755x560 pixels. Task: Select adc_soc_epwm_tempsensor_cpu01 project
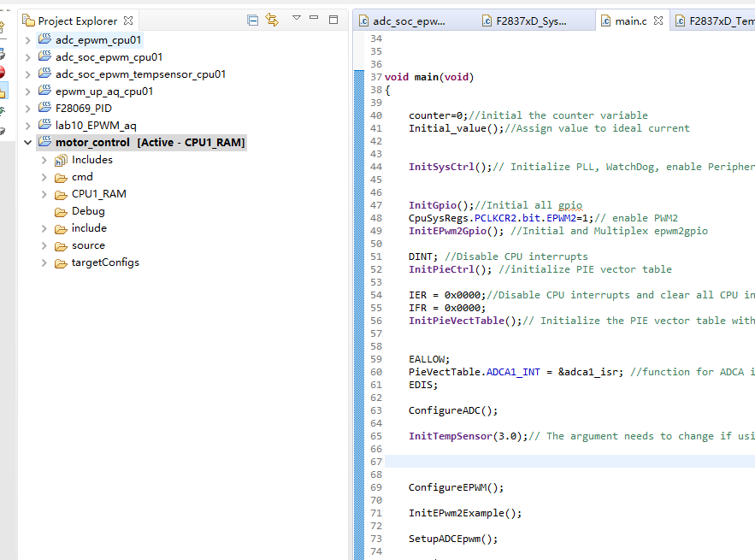140,74
